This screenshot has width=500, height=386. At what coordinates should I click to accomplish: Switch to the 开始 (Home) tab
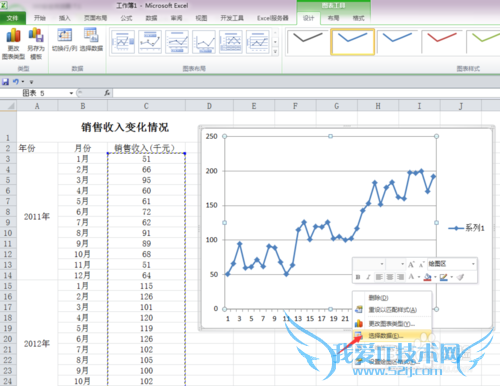pyautogui.click(x=40, y=18)
